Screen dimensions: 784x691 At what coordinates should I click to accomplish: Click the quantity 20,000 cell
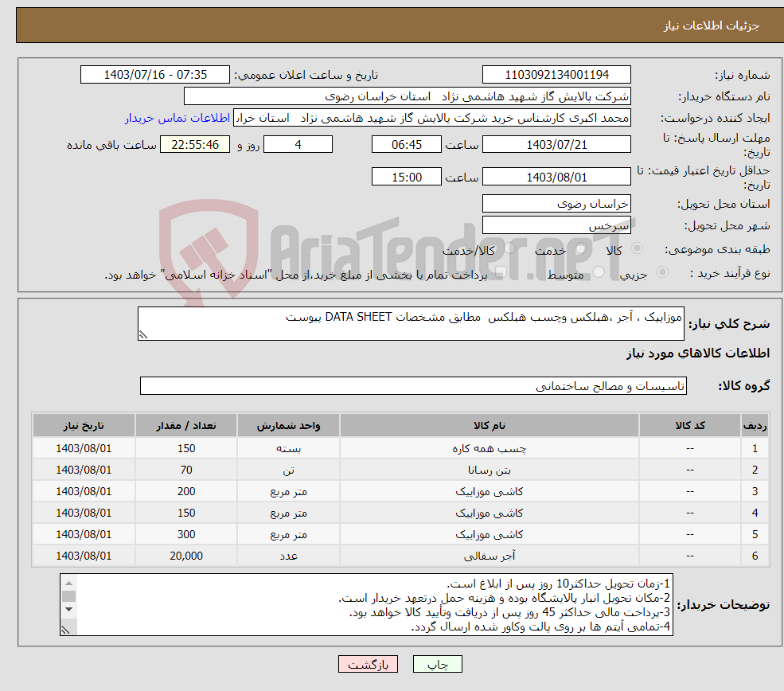(x=186, y=556)
